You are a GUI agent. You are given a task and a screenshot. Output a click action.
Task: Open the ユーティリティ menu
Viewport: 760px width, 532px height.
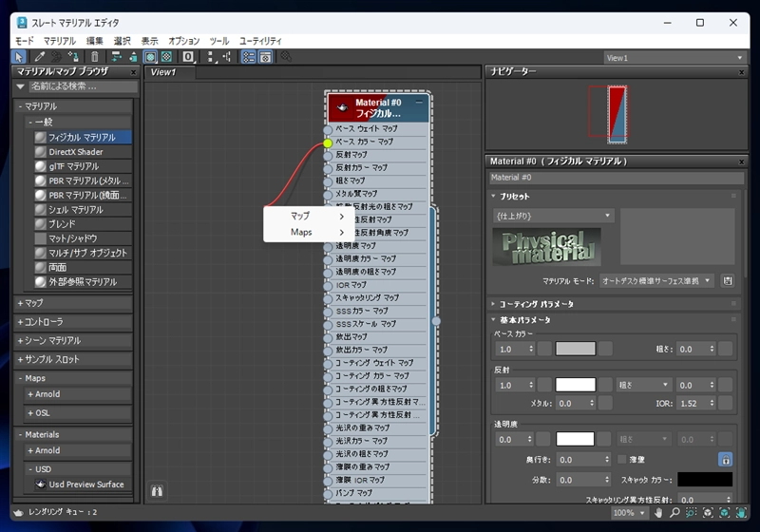pos(260,41)
